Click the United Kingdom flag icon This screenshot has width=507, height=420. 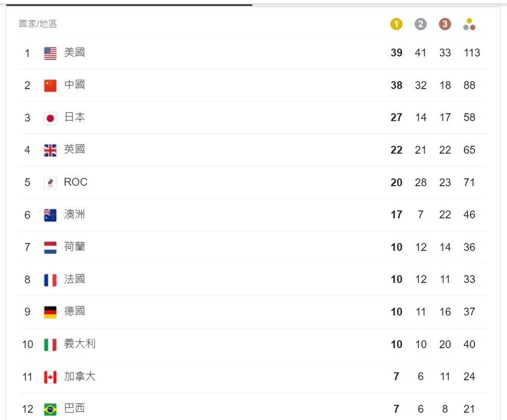point(50,150)
